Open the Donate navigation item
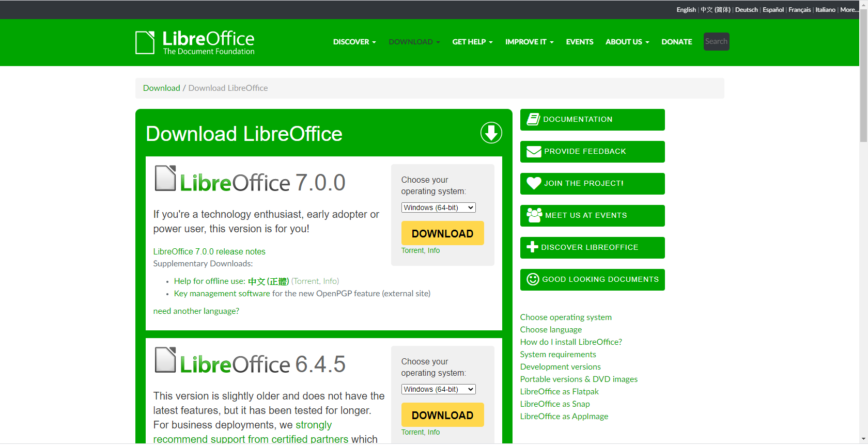Screen dimensions: 868x447 click(677, 42)
